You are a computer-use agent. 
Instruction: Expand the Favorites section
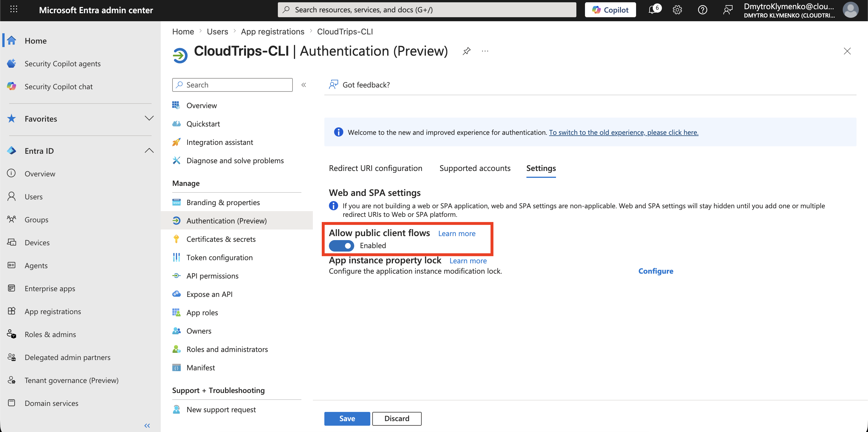[x=149, y=118]
